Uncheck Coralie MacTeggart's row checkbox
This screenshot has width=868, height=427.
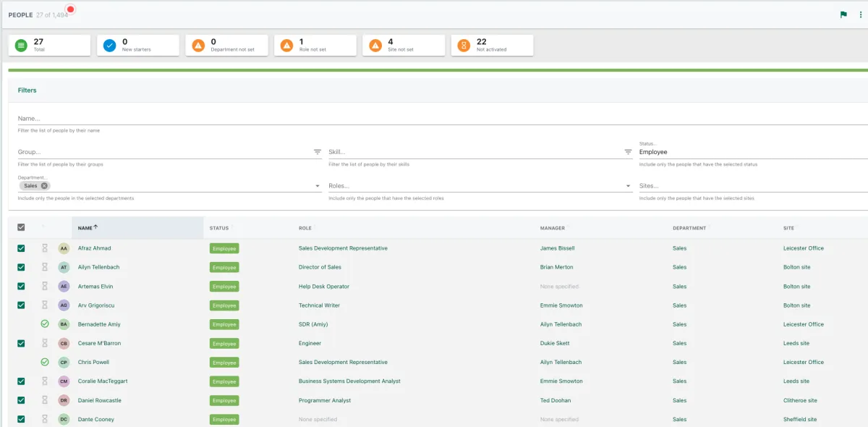click(21, 381)
